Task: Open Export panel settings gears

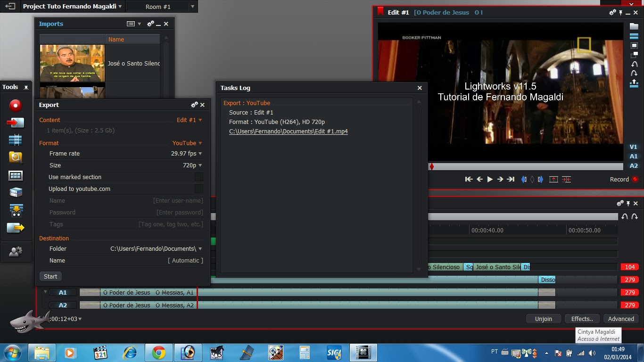Action: 194,105
